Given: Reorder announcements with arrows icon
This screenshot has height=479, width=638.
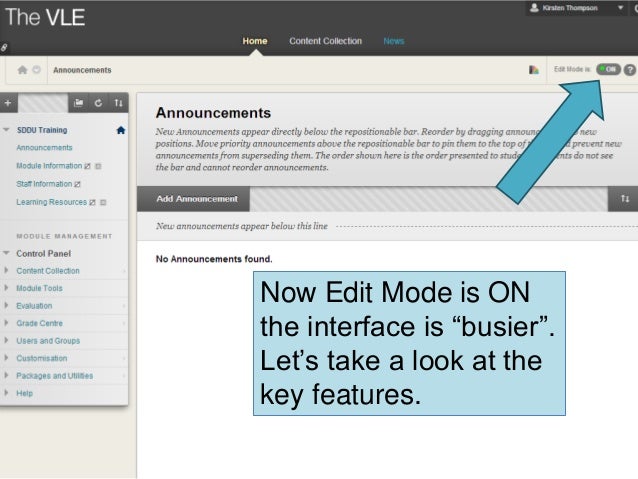Looking at the screenshot, I should coord(625,199).
